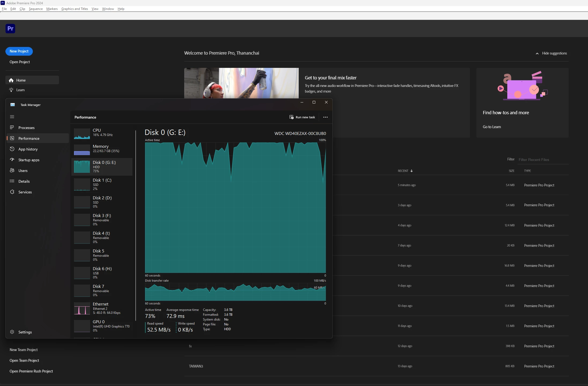Click the Go to Learn link

click(491, 127)
